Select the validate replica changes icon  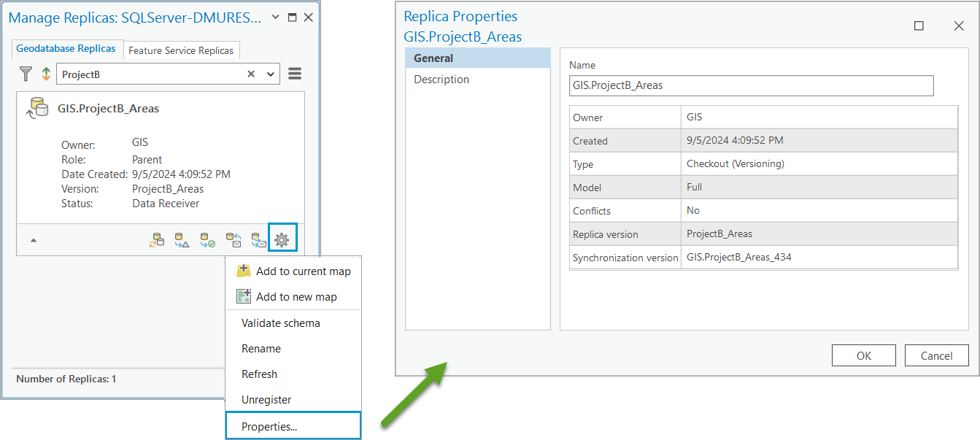pyautogui.click(x=209, y=239)
